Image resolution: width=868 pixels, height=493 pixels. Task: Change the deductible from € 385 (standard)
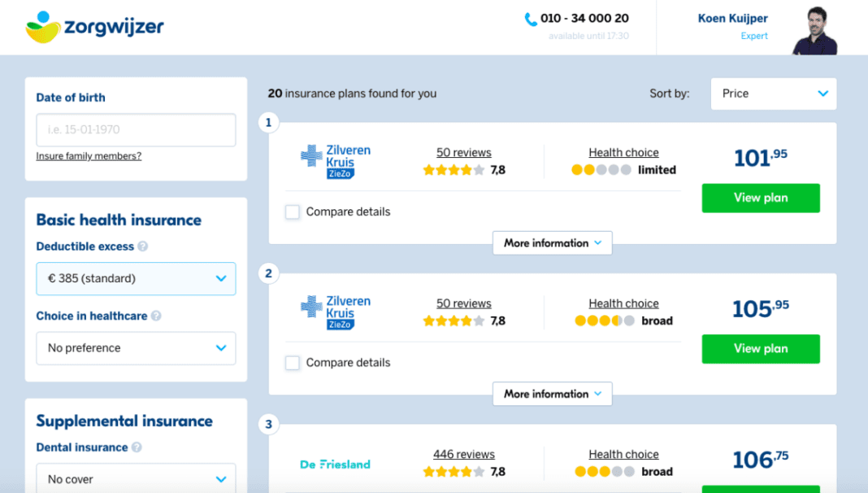click(x=135, y=278)
